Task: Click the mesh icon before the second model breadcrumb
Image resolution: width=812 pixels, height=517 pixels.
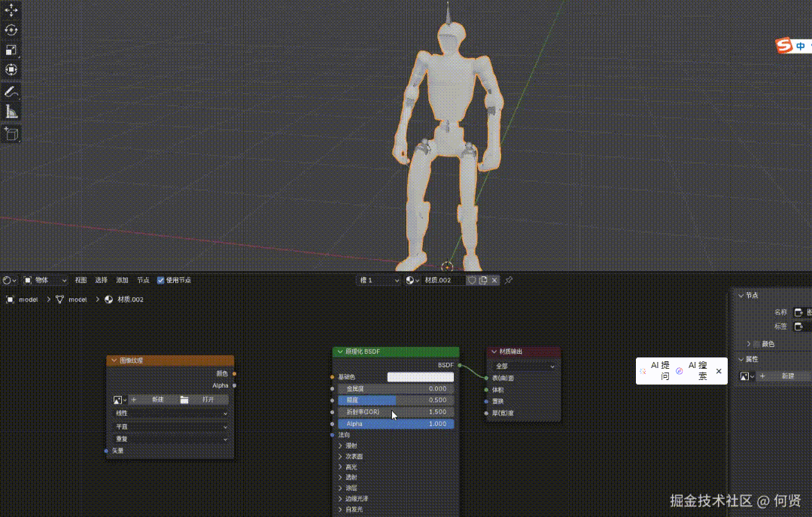Action: click(x=59, y=300)
